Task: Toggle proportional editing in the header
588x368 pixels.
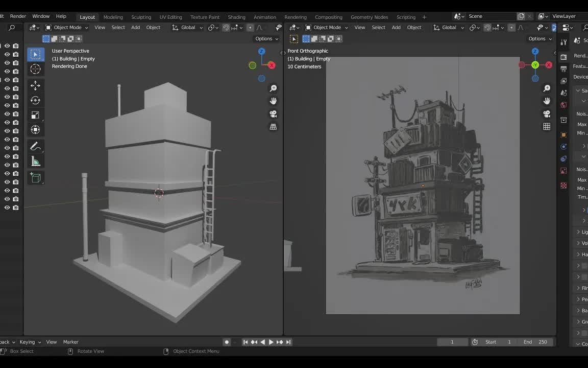Action: tap(250, 27)
